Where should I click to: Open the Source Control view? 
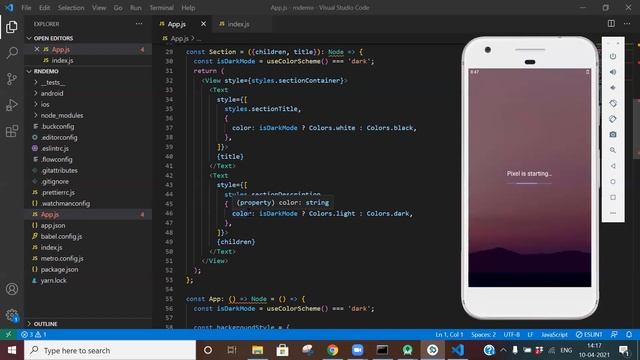pos(12,79)
